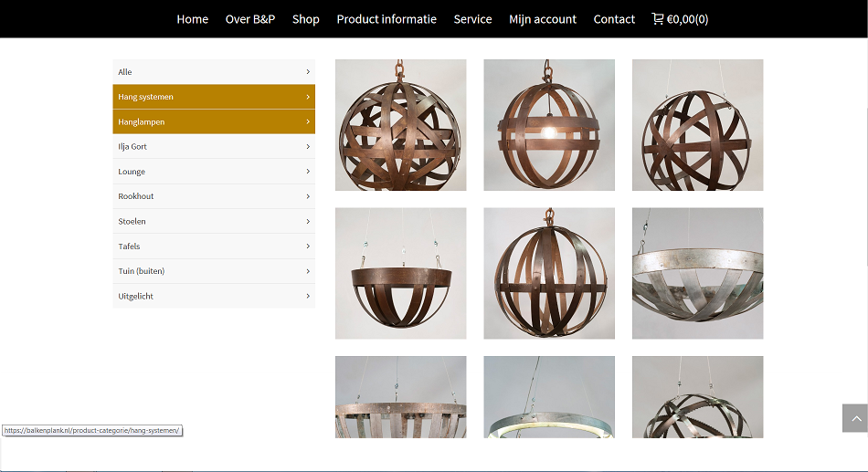Open the lit bulb sphere lamp product
868x472 pixels.
tap(549, 125)
